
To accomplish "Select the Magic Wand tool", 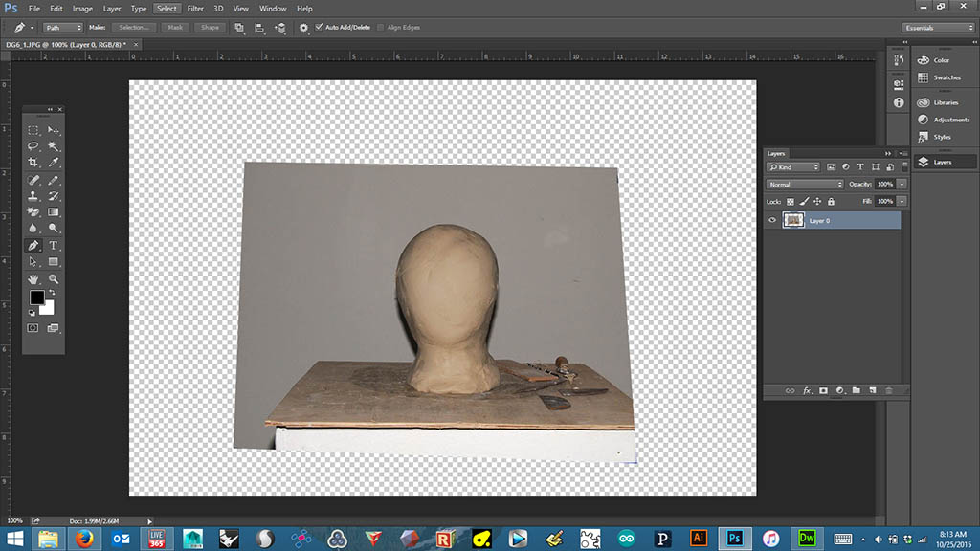I will coord(54,146).
